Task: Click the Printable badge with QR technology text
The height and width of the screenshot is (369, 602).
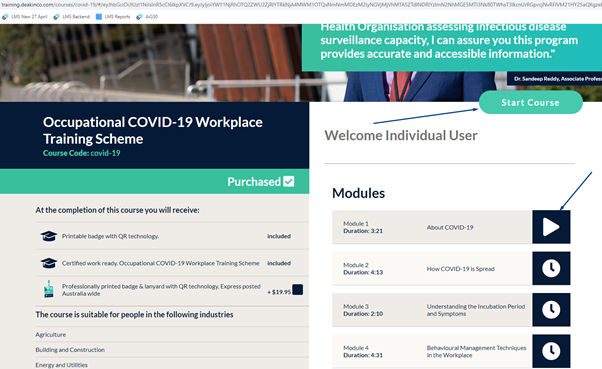Action: tap(111, 236)
